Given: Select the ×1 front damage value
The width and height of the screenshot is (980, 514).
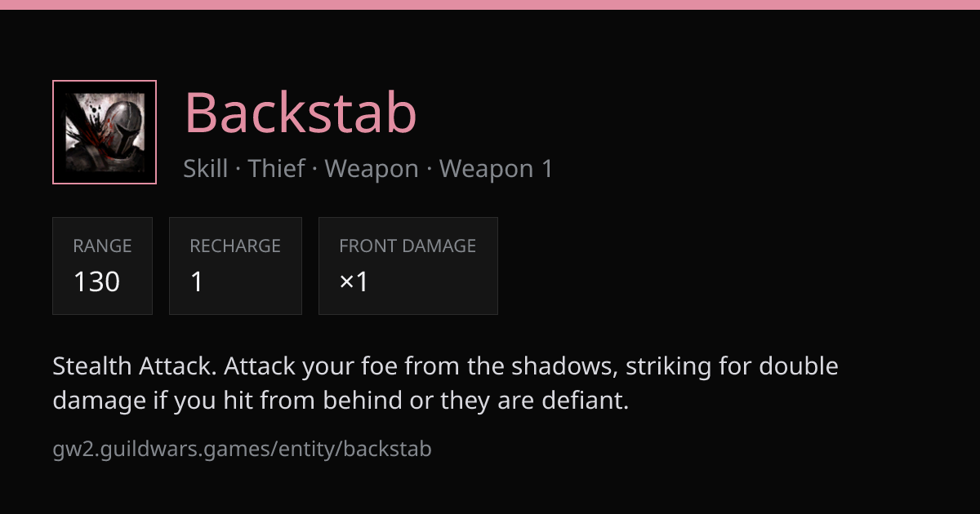Looking at the screenshot, I should tap(354, 282).
